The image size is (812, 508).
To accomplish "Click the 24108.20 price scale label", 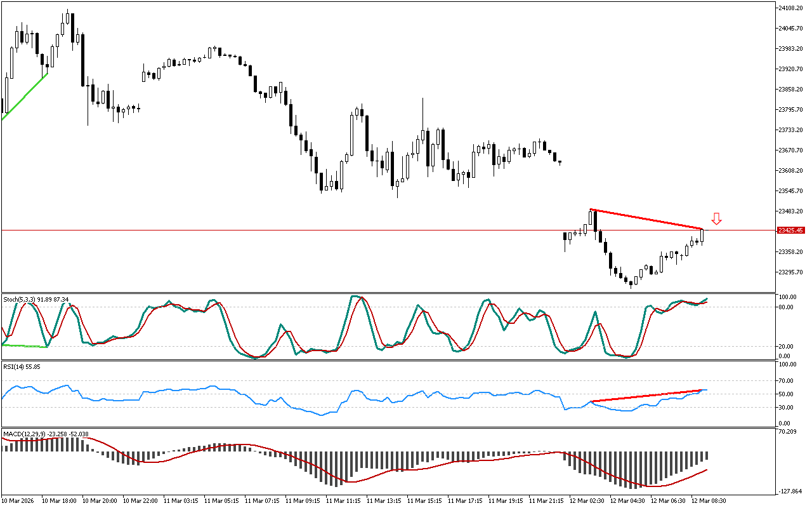I will click(791, 8).
